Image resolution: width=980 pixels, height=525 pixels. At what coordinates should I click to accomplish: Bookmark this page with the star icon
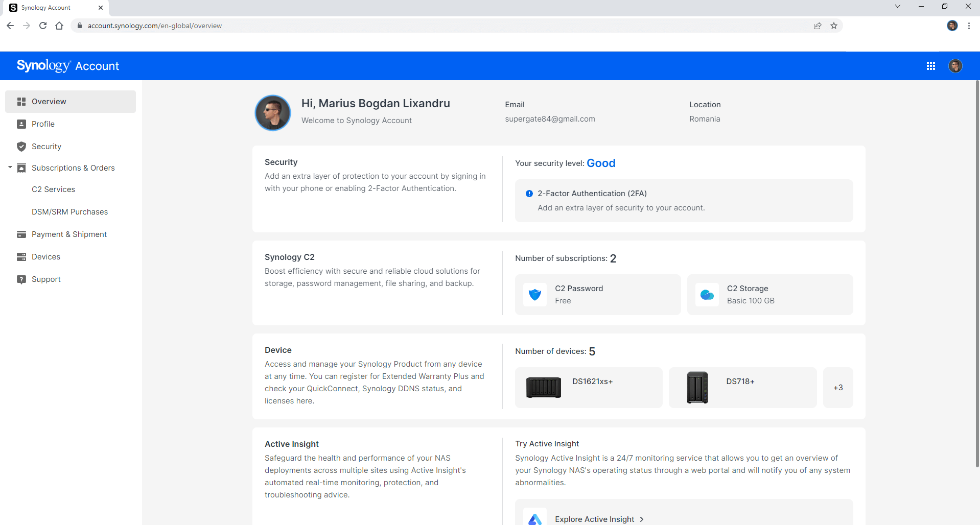(x=834, y=26)
